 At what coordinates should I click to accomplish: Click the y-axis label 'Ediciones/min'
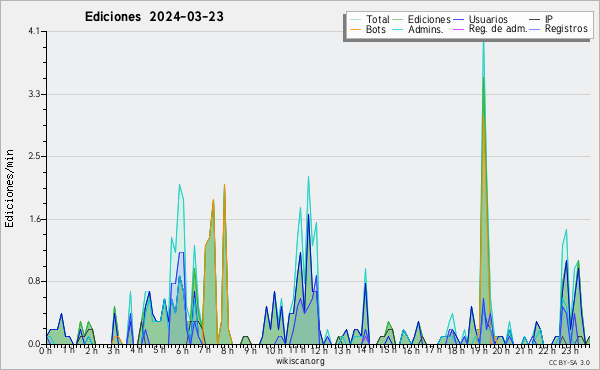9,188
